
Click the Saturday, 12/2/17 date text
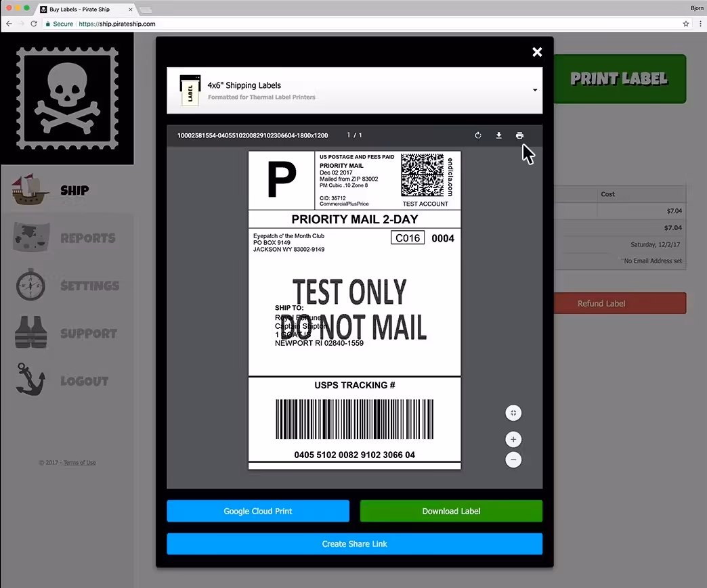coord(655,244)
